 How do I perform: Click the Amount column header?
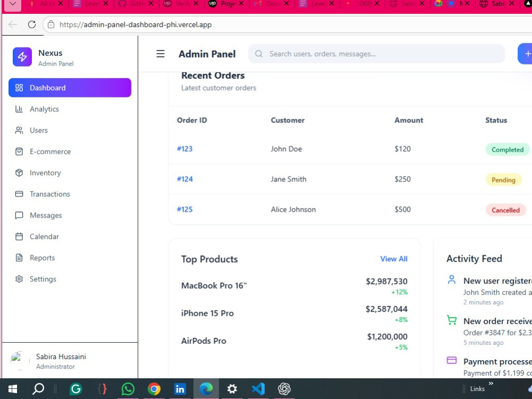409,120
